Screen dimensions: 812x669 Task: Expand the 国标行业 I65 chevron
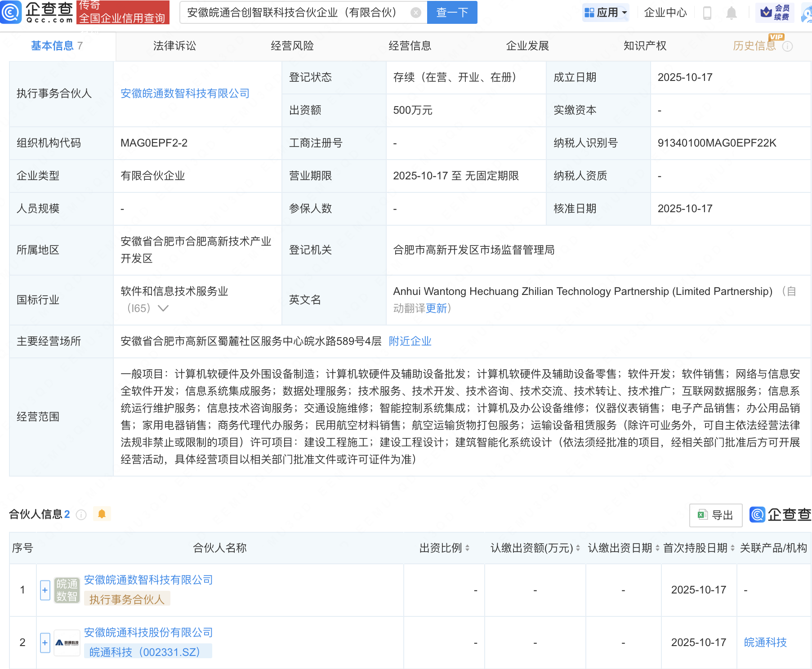pyautogui.click(x=163, y=308)
